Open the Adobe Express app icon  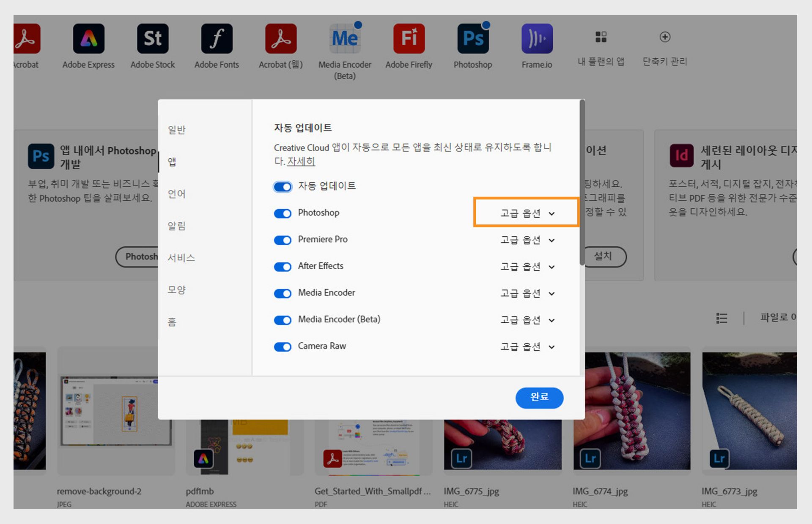click(x=88, y=39)
